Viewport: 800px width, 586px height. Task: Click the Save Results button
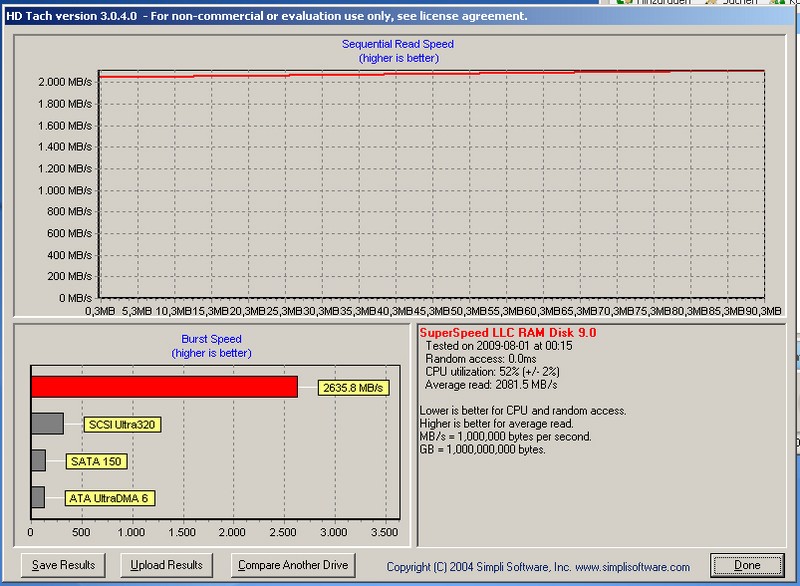63,565
